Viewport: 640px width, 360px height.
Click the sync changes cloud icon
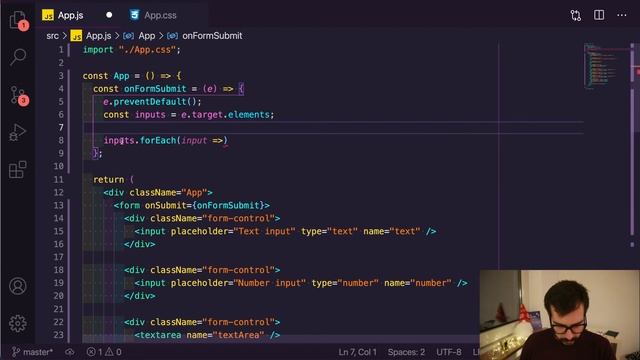click(70, 352)
